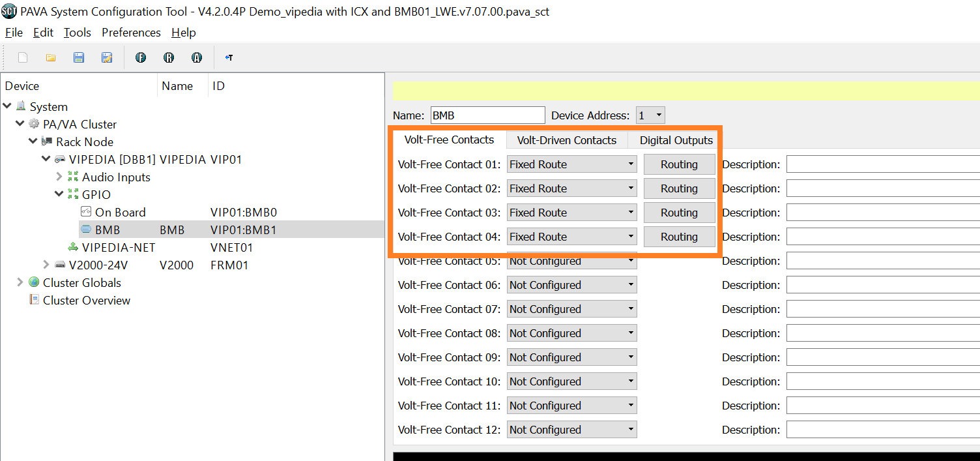Viewport: 980px width, 461px height.
Task: Expand the Cluster Globals node
Action: tap(20, 282)
